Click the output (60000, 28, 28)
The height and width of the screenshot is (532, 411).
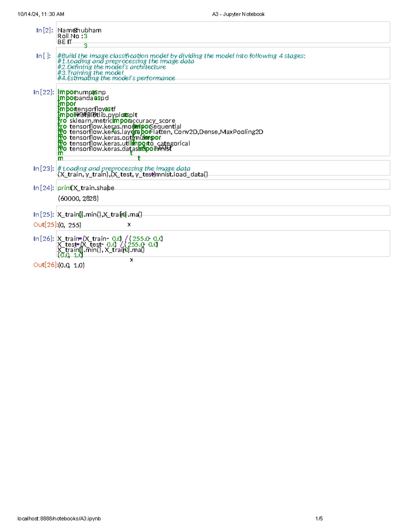(x=78, y=198)
